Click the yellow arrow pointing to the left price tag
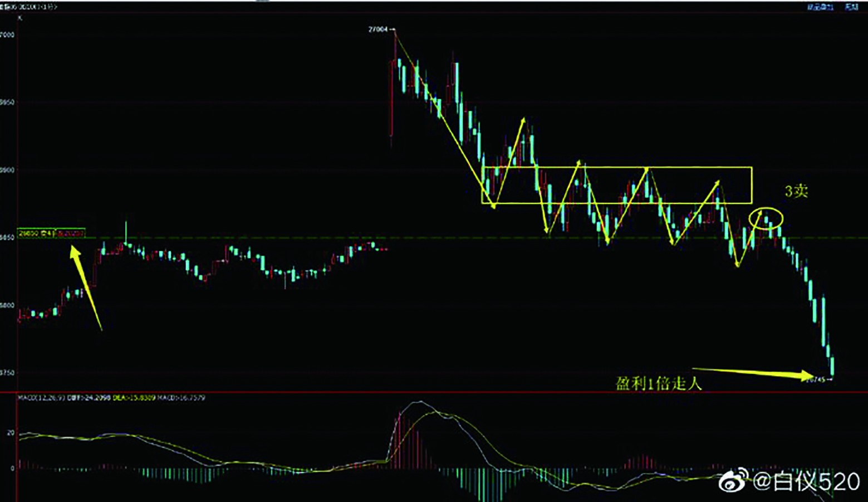 pyautogui.click(x=85, y=288)
